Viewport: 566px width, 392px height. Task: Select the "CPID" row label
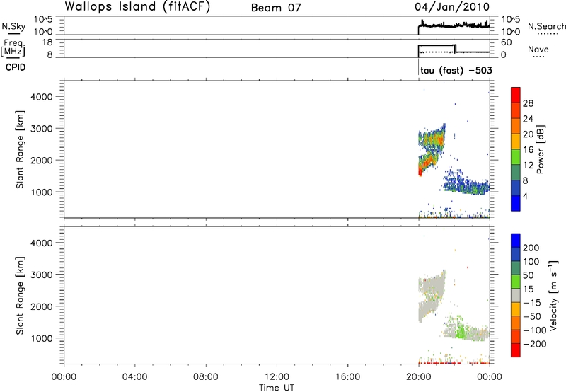point(16,67)
